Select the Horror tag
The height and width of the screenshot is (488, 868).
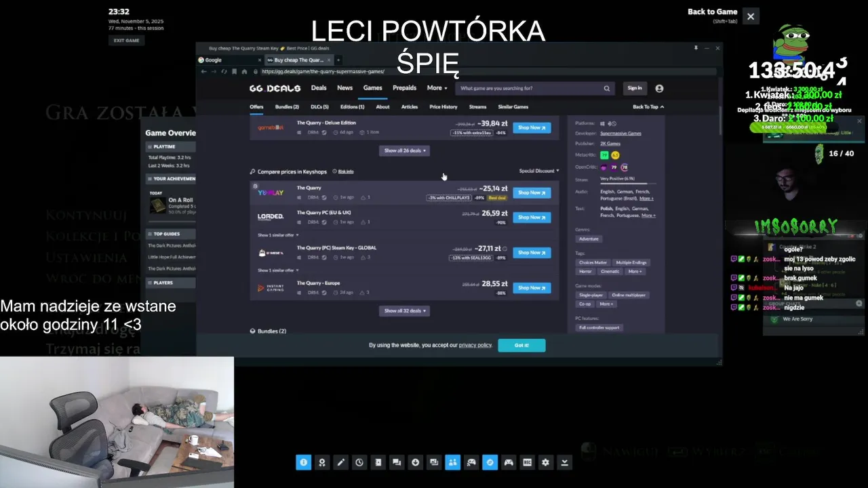point(585,271)
